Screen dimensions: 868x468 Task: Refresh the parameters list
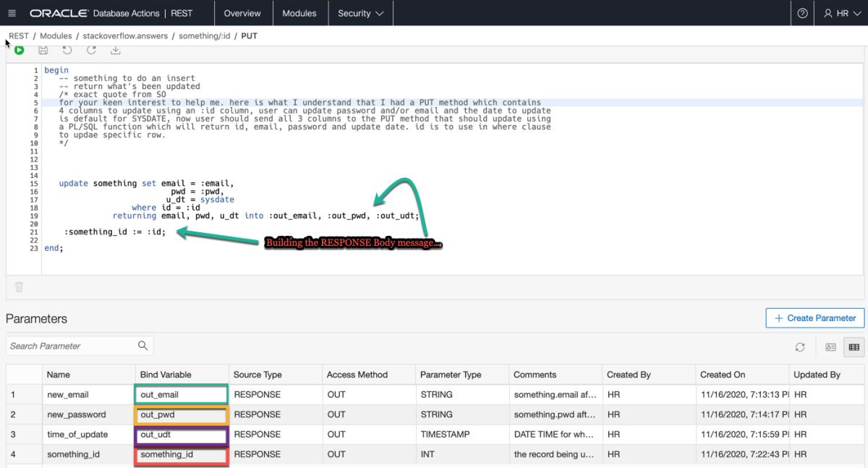[800, 347]
